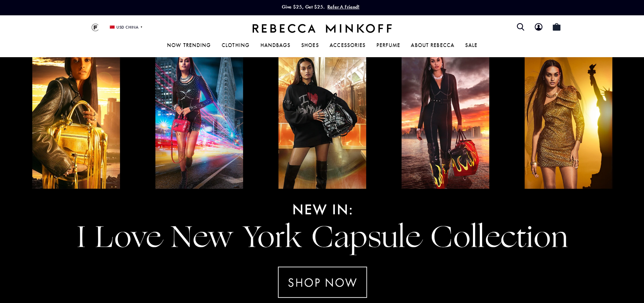
Task: Expand the USD China currency dropdown
Action: [x=126, y=27]
